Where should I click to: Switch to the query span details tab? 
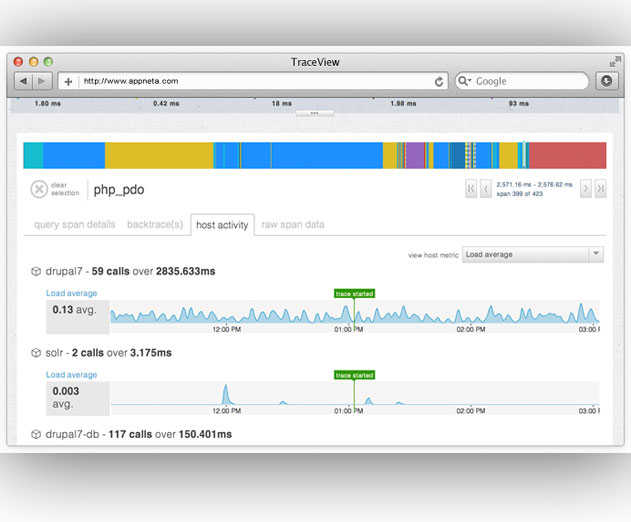[74, 225]
